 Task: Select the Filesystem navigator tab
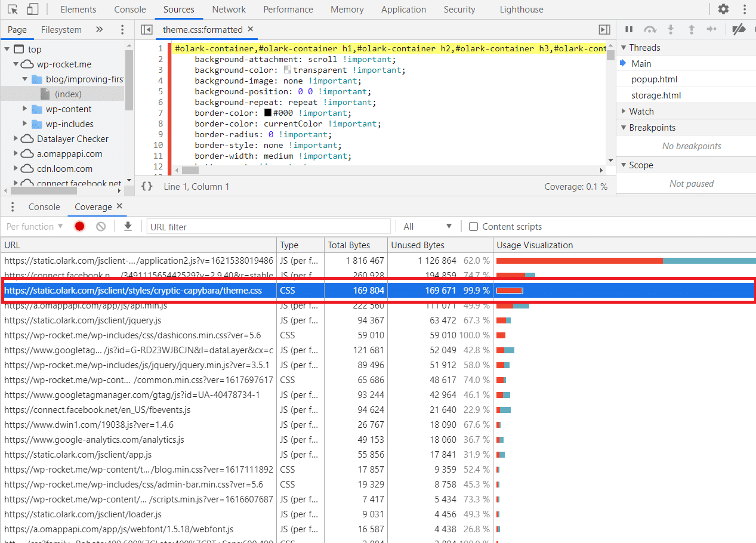(61, 30)
